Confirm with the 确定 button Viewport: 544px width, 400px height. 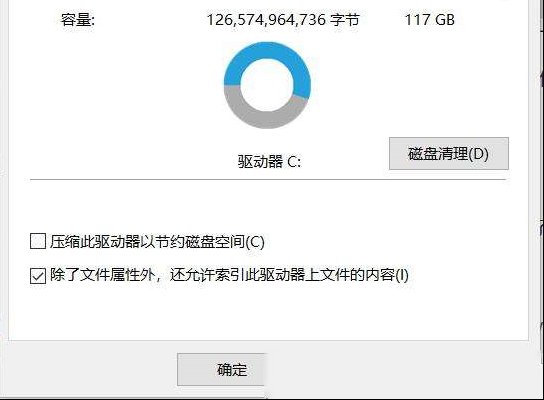tap(221, 369)
